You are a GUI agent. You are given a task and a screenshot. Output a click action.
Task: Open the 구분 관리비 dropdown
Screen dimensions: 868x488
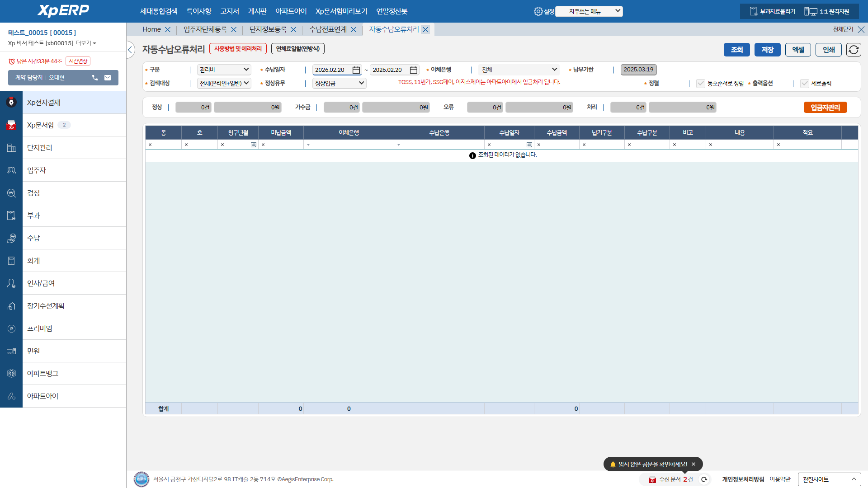coord(224,70)
